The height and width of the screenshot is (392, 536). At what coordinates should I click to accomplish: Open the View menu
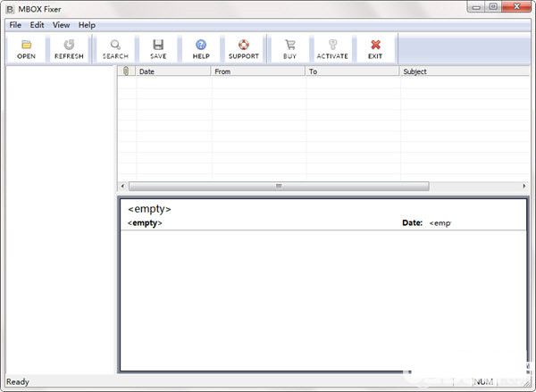pos(61,25)
